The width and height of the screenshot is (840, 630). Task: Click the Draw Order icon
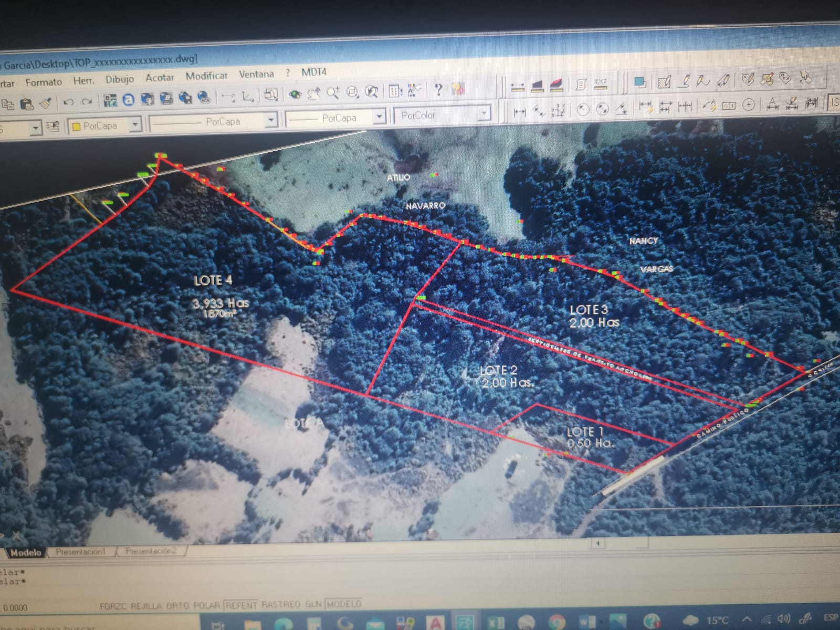640,83
